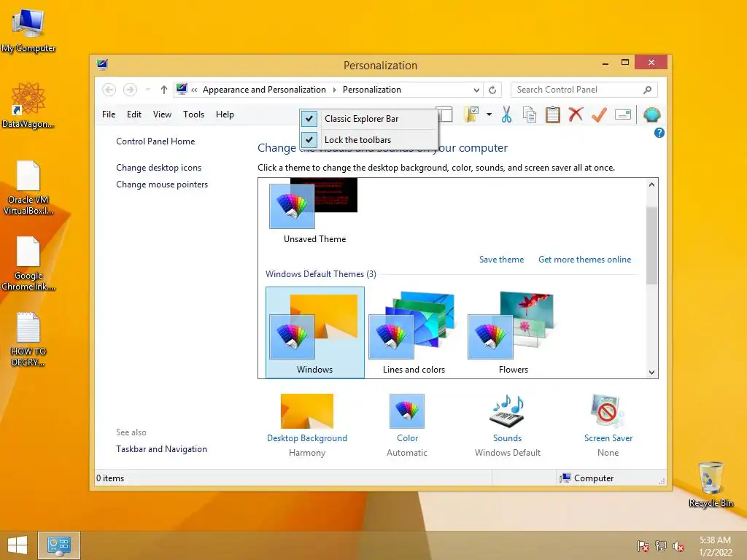747x560 pixels.
Task: Open the folder options dropdown arrow
Action: pyautogui.click(x=489, y=114)
